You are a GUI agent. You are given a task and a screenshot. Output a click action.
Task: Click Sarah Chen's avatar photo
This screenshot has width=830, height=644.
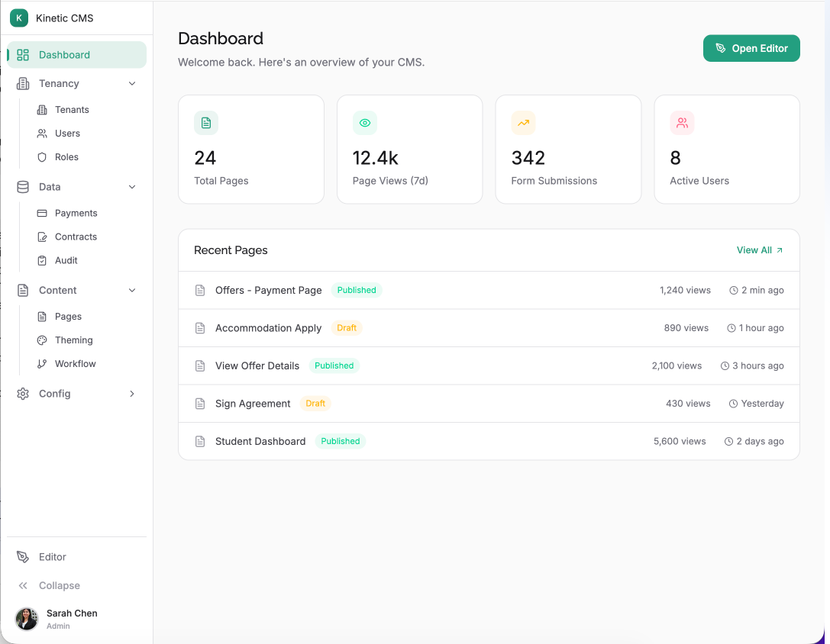pos(27,619)
